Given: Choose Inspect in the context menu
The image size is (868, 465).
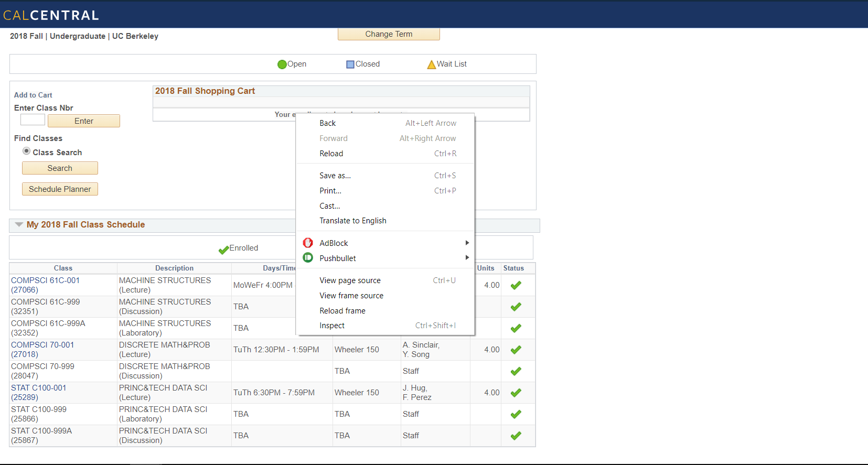Looking at the screenshot, I should 385,326.
